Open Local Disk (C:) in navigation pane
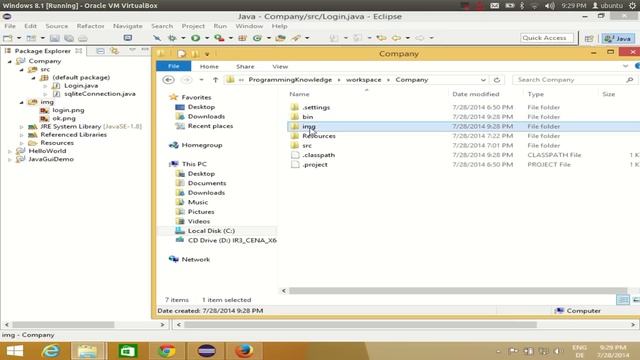640x360 pixels. [x=211, y=231]
